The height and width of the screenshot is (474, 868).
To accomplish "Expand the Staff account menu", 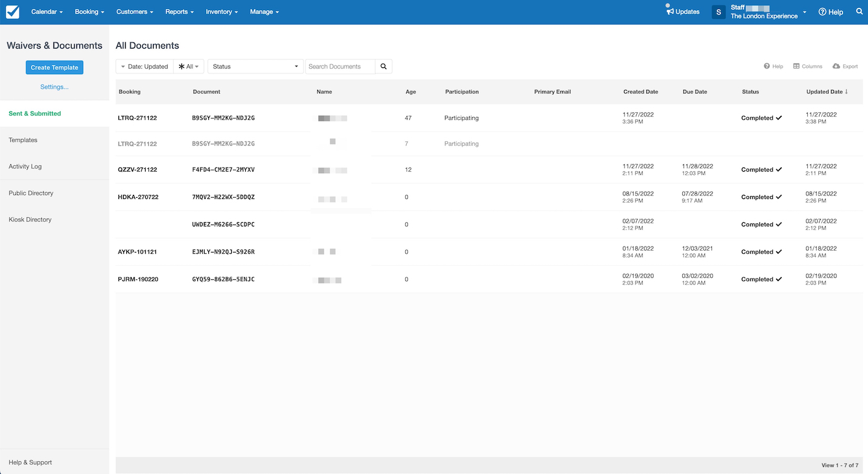I will tap(804, 12).
